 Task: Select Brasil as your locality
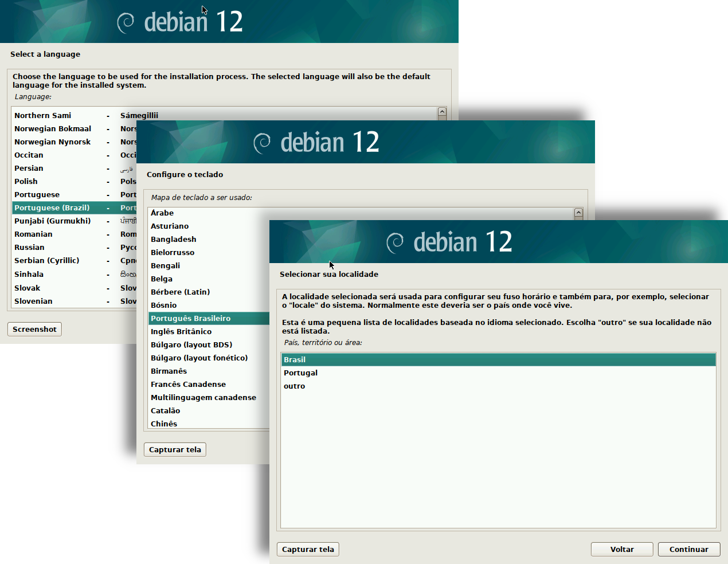click(x=294, y=359)
